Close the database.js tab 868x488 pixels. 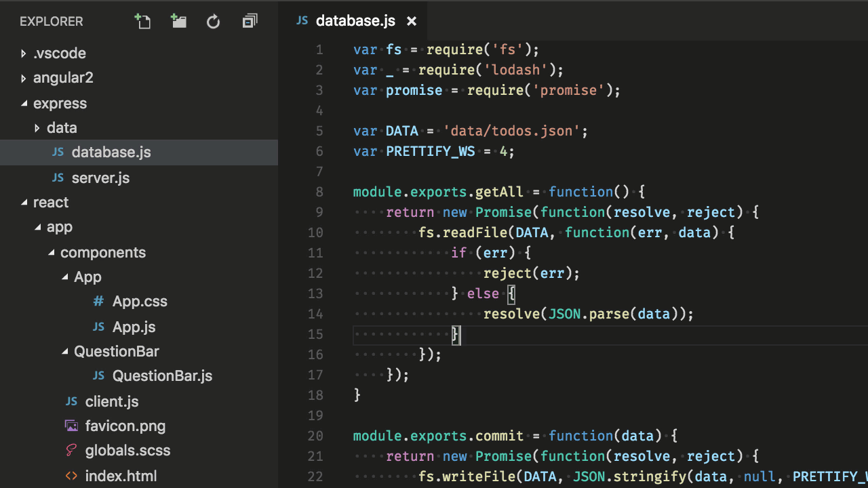pyautogui.click(x=412, y=21)
